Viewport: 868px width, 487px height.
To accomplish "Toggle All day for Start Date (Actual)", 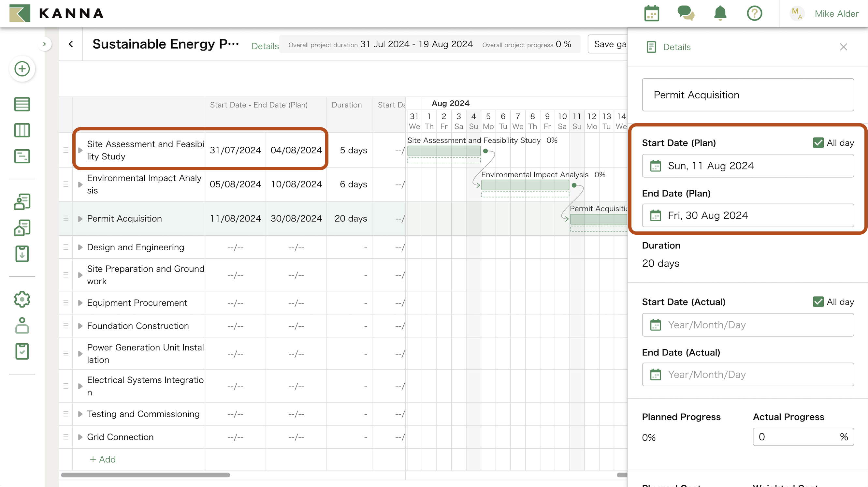I will click(818, 302).
